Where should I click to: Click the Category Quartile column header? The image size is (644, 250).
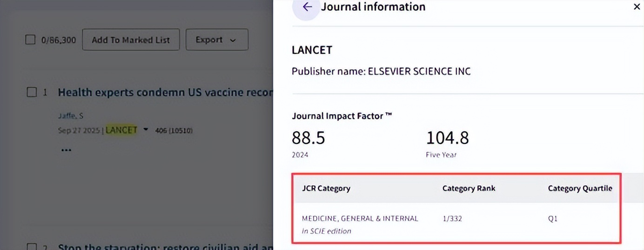coord(580,188)
